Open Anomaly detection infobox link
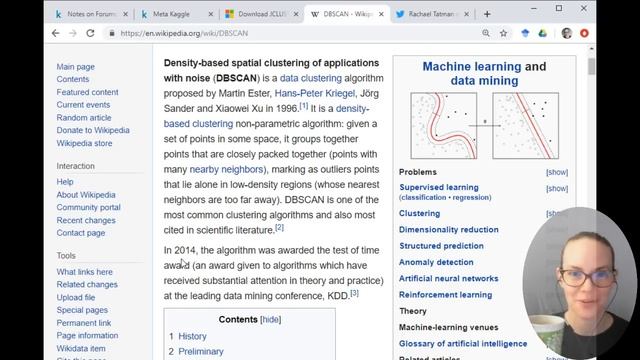This screenshot has width=640, height=360. 436,262
